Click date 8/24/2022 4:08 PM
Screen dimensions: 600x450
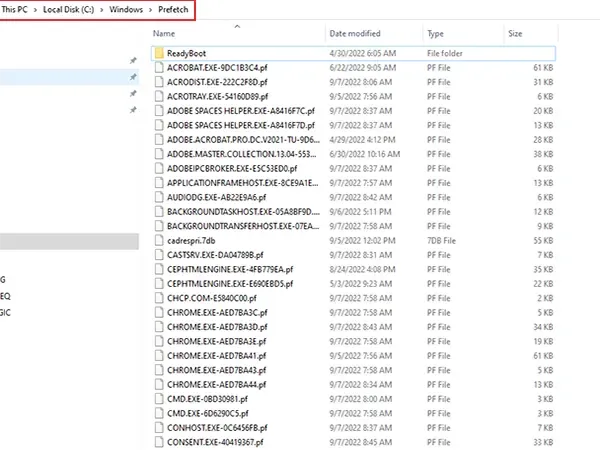[362, 269]
